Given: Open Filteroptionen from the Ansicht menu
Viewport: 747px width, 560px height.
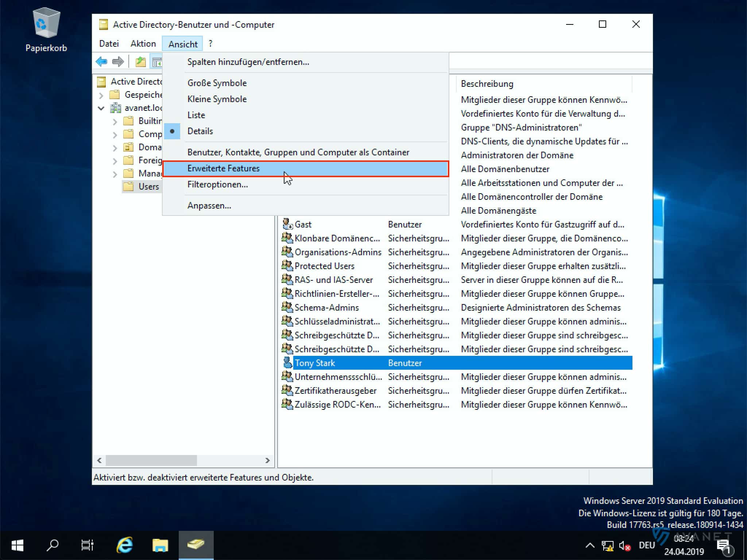Looking at the screenshot, I should point(217,184).
